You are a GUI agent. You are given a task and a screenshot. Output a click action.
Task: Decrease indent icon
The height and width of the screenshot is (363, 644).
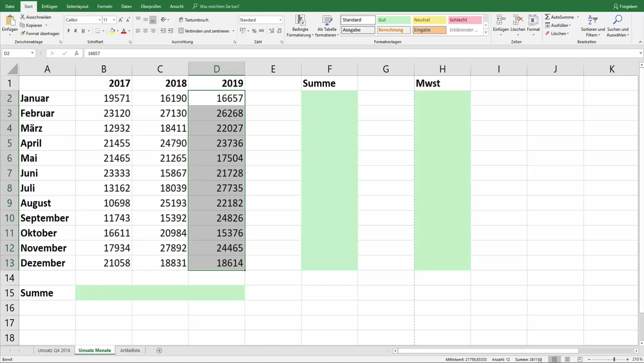pos(163,31)
